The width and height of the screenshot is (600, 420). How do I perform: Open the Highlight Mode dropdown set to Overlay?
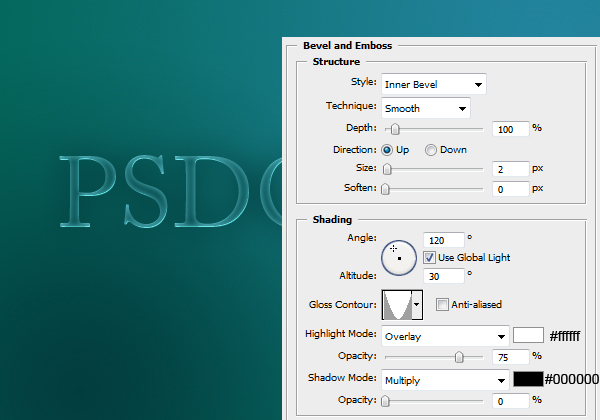tap(445, 336)
